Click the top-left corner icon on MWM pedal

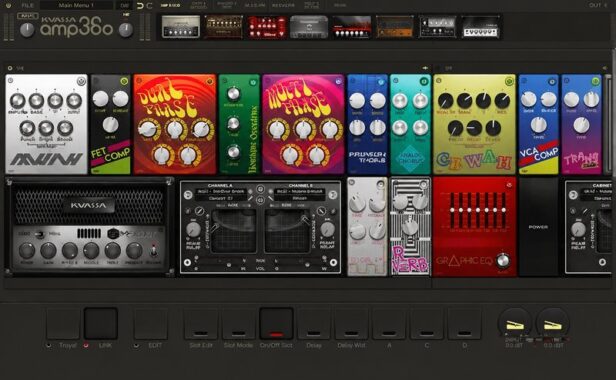pyautogui.click(x=11, y=80)
